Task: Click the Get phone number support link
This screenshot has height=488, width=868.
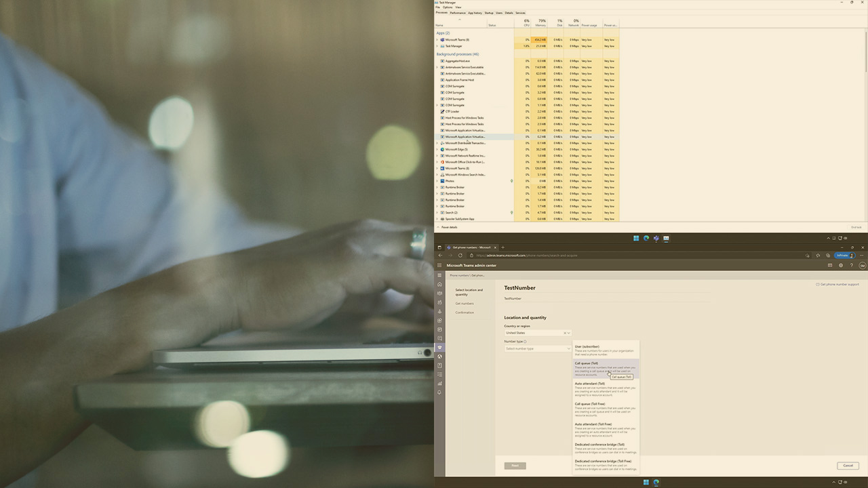Action: coord(840,285)
